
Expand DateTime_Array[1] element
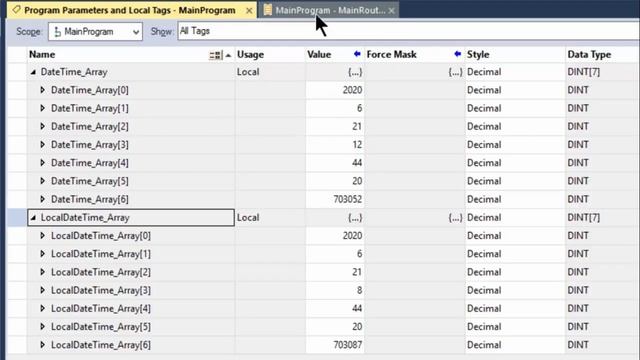coord(42,108)
